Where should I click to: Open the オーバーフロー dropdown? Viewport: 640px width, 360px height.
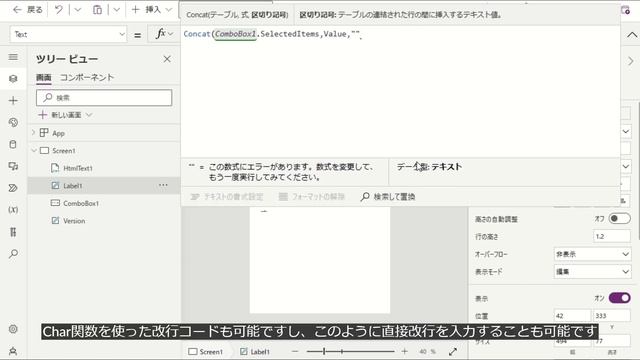592,254
